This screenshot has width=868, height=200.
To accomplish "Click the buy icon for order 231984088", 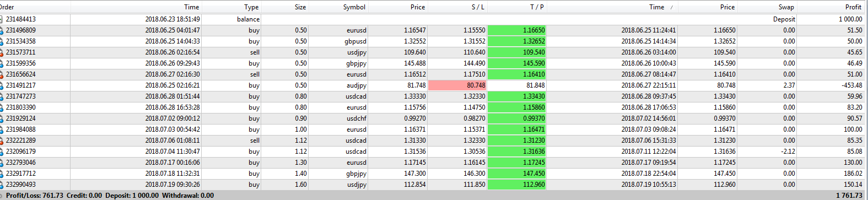I will [2, 129].
